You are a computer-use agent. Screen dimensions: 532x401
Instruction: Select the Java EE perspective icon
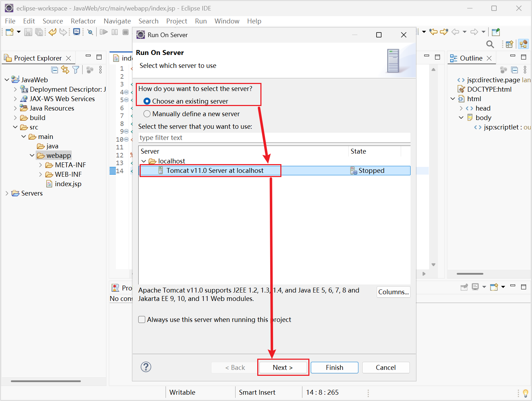pyautogui.click(x=523, y=44)
